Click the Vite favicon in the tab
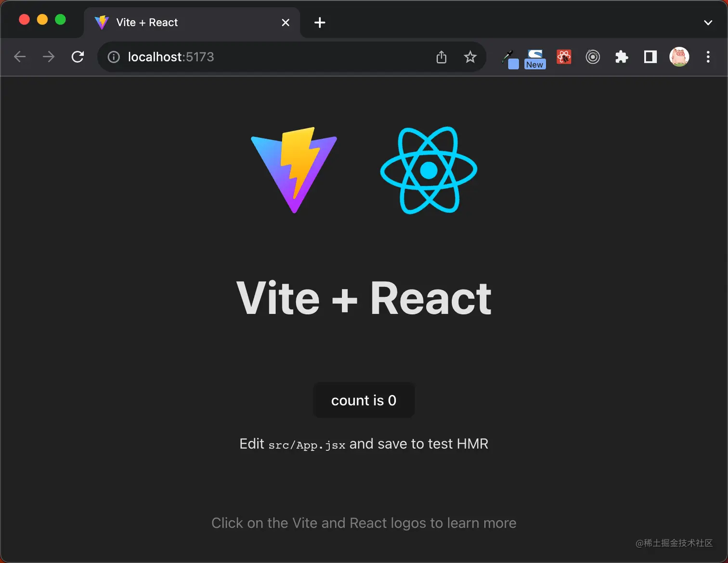728x563 pixels. pos(102,23)
